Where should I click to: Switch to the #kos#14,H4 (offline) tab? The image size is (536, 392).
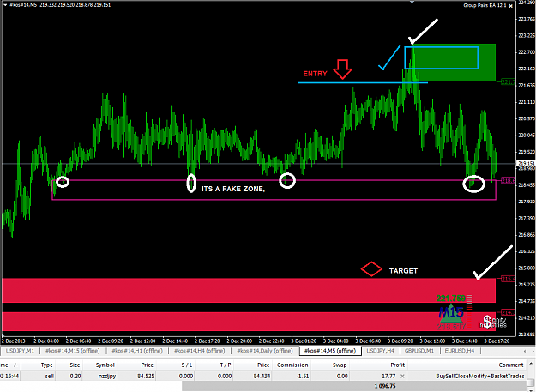coord(199,351)
